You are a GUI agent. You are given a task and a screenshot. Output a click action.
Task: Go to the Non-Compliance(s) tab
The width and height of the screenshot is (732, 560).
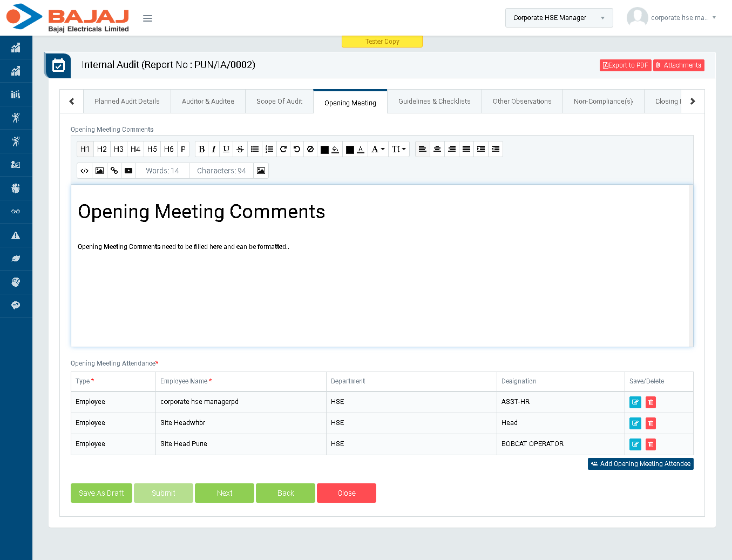coord(603,102)
